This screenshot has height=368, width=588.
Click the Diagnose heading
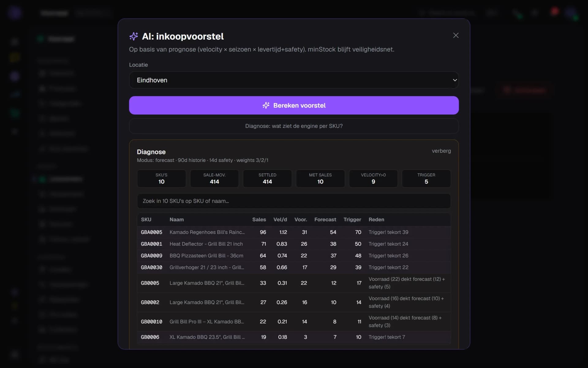point(151,152)
